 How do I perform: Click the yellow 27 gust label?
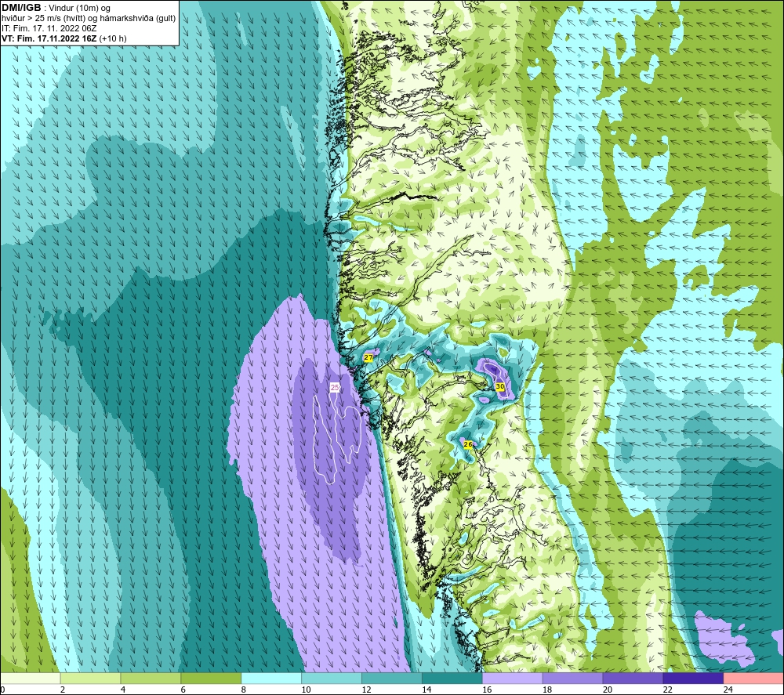[x=368, y=358]
